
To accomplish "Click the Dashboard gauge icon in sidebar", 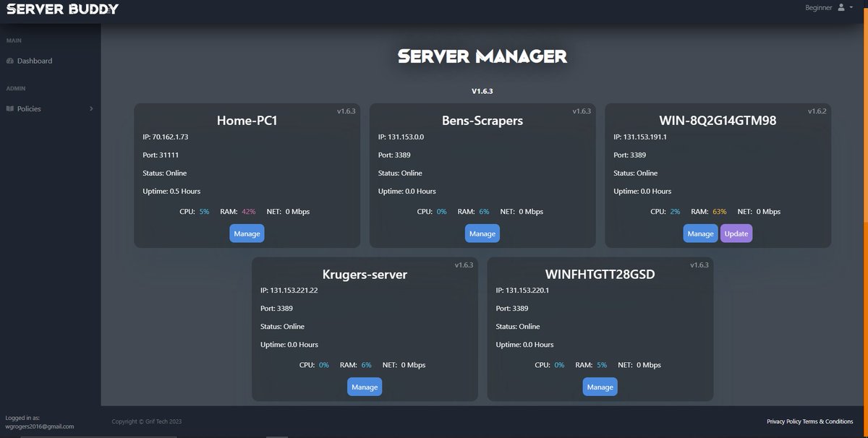I will [10, 61].
